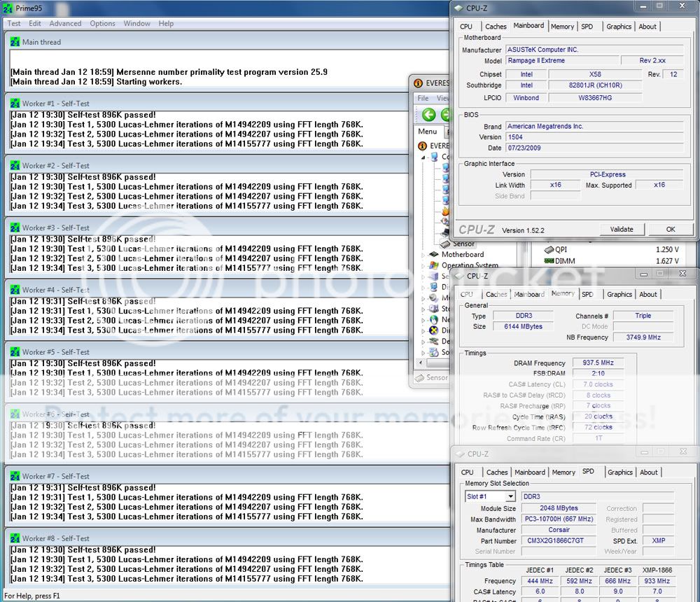Select the Menu tab in EVEREST
The width and height of the screenshot is (700, 602).
point(428,132)
